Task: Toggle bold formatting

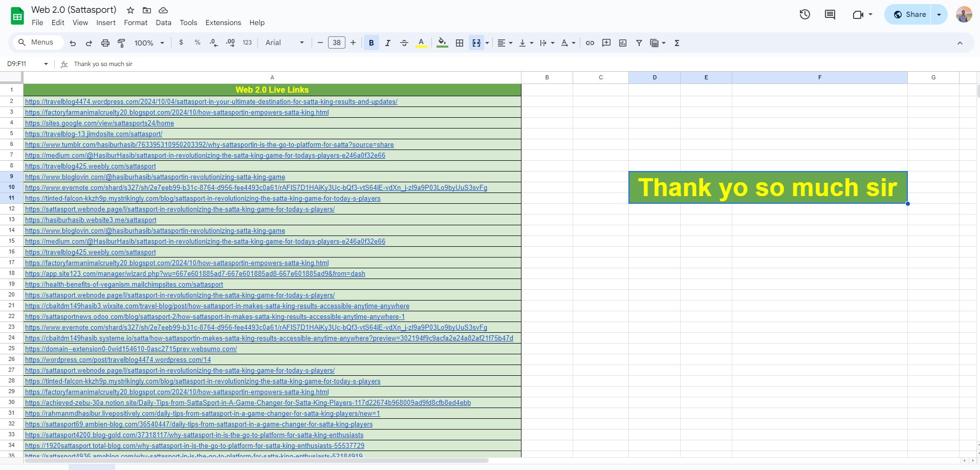Action: [x=371, y=43]
